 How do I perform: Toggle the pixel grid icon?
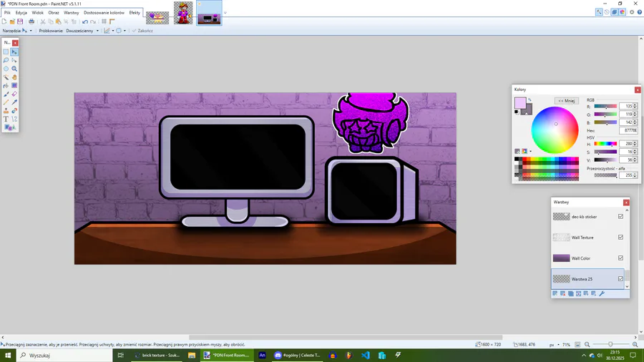(x=104, y=21)
